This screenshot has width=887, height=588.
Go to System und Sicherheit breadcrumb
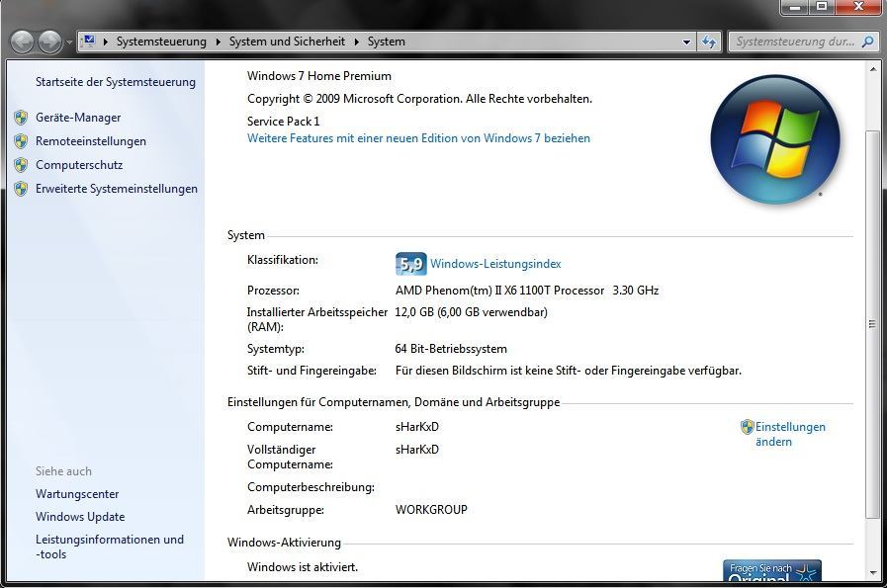tap(287, 42)
